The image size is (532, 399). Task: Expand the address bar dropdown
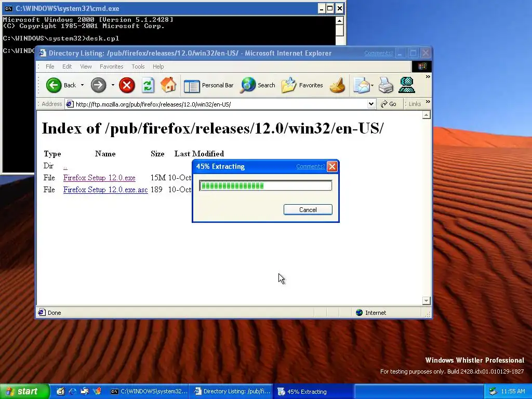371,104
